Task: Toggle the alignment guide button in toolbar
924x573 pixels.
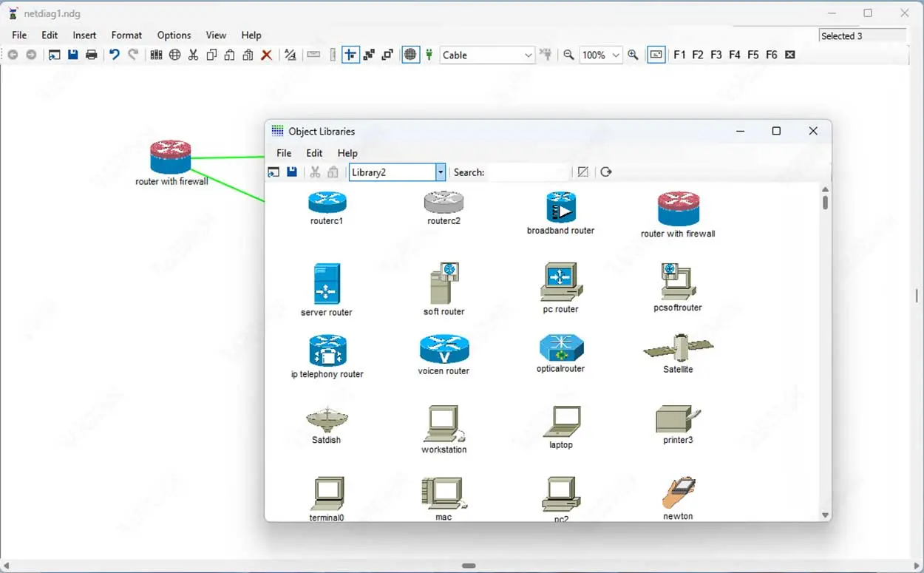Action: click(x=350, y=55)
